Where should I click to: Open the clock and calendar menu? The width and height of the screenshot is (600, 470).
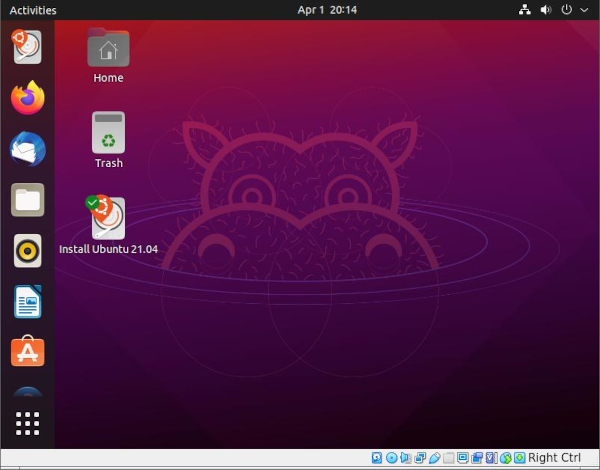click(327, 10)
